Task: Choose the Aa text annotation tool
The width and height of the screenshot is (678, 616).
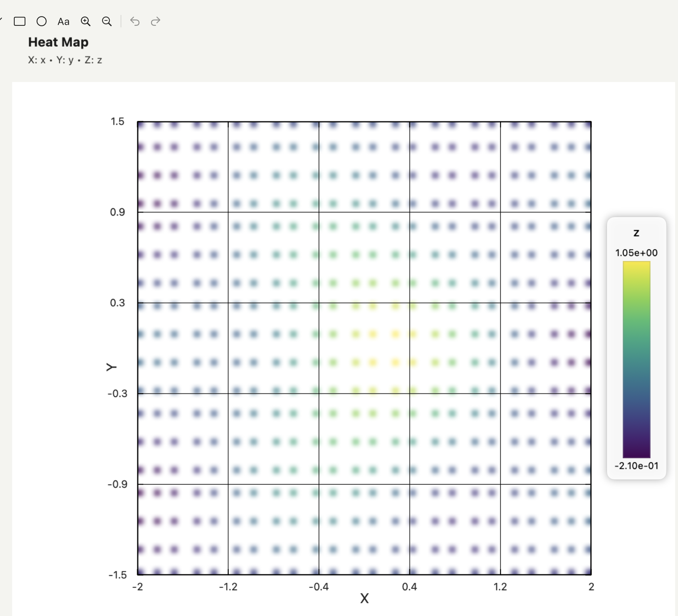Action: point(64,22)
